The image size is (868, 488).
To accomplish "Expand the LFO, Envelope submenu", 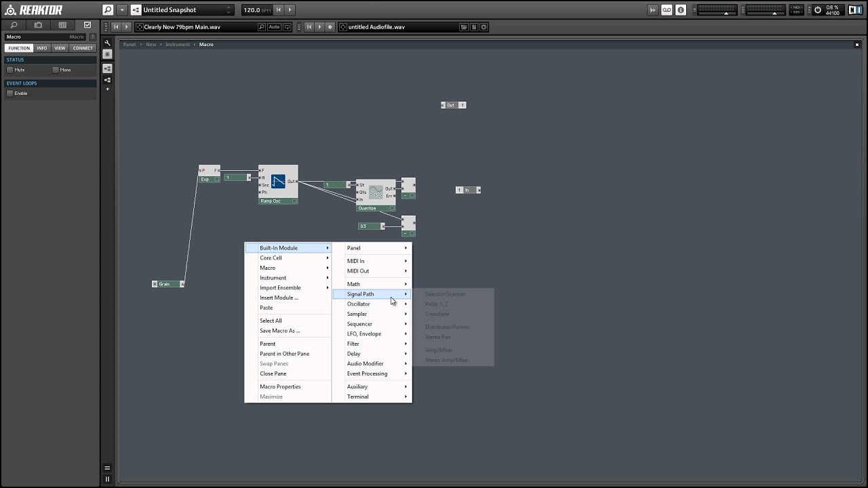I will point(372,333).
